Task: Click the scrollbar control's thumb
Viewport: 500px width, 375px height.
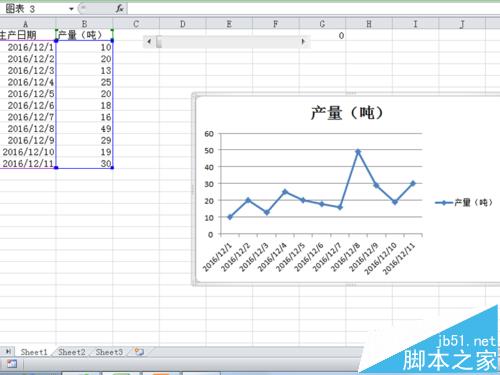Action: point(159,42)
